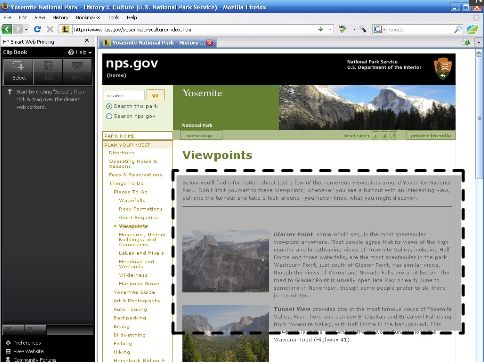The height and width of the screenshot is (364, 484).
Task: Click the National Park Service arrowhead logo
Action: click(x=442, y=68)
